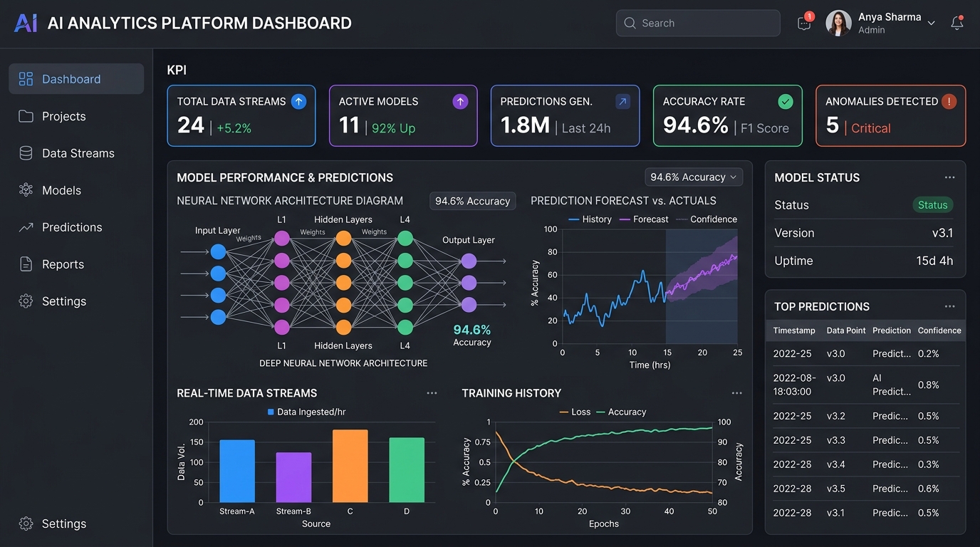Screen dimensions: 980x547
Task: Select the orange C bar in the chart
Action: click(350, 466)
